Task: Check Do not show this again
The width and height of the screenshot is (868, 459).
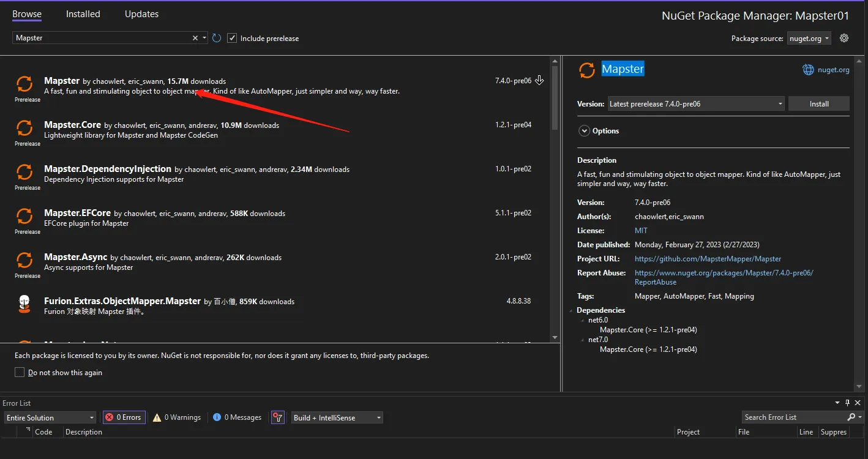Action: click(20, 372)
